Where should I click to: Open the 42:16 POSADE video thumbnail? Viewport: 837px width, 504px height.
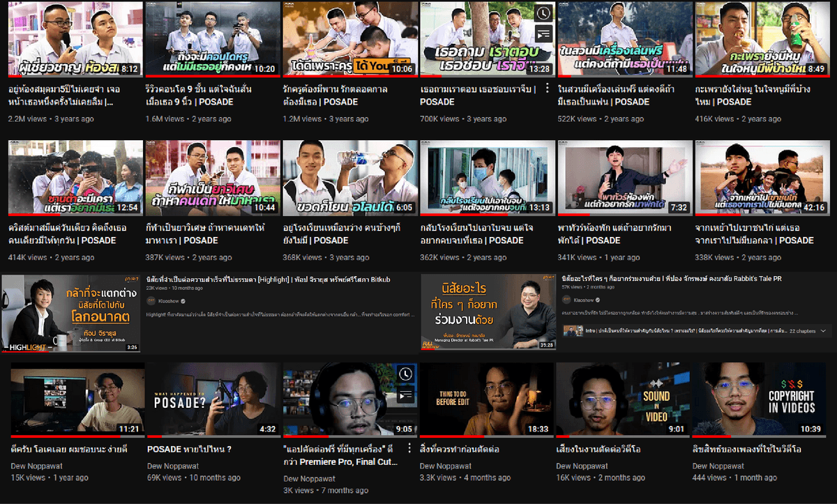pos(762,177)
